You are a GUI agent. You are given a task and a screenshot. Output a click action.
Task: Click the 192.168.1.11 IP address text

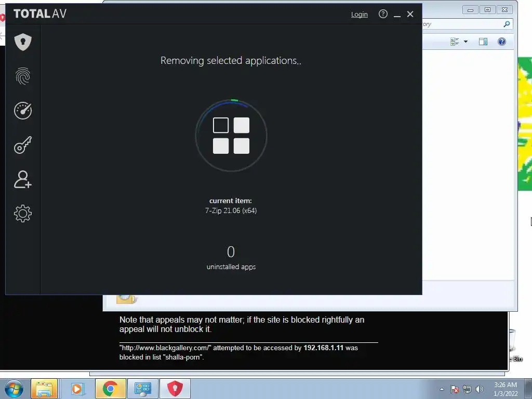[x=323, y=348]
